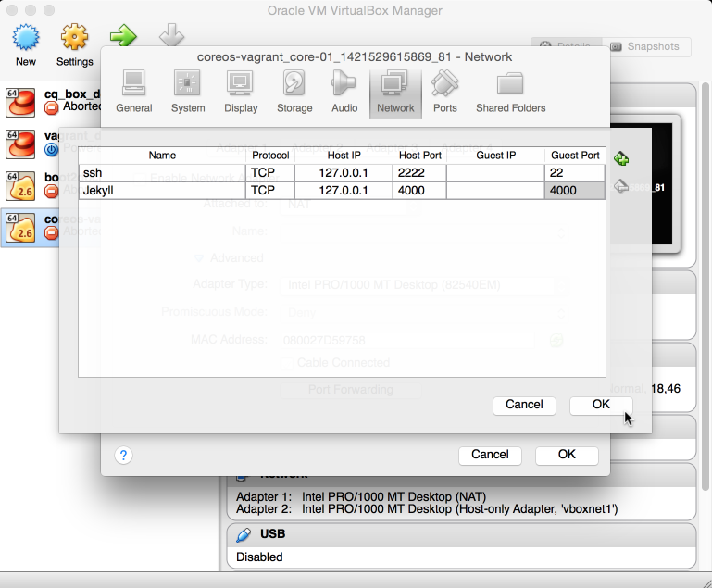Click the Host Port cell showing 2222

tap(418, 173)
